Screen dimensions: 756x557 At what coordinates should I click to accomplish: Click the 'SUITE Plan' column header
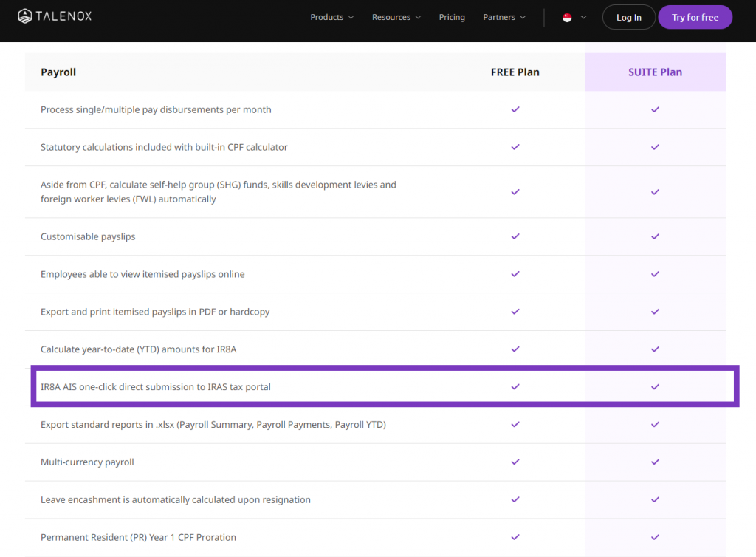click(x=656, y=72)
